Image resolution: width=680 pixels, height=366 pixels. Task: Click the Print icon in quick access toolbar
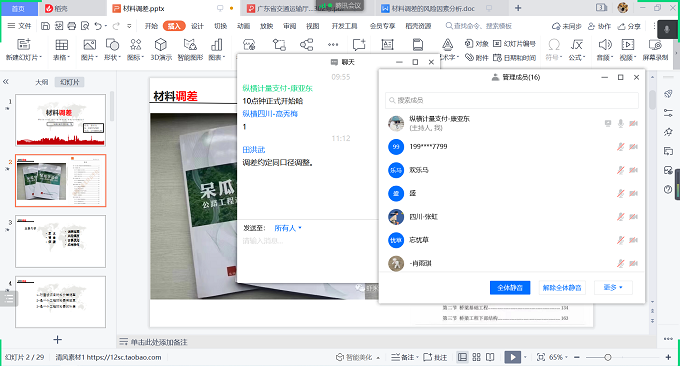72,26
